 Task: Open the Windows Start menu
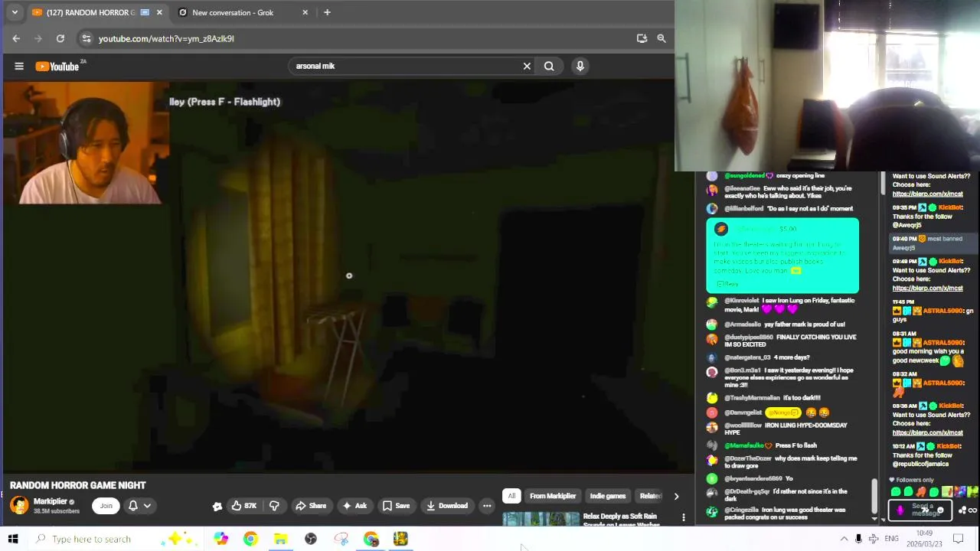[13, 539]
